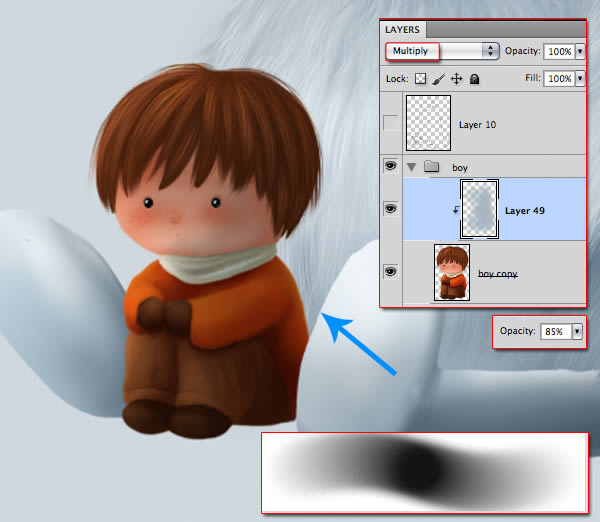Click the Layer 49 thumbnail
Image resolution: width=600 pixels, height=522 pixels.
(x=479, y=209)
